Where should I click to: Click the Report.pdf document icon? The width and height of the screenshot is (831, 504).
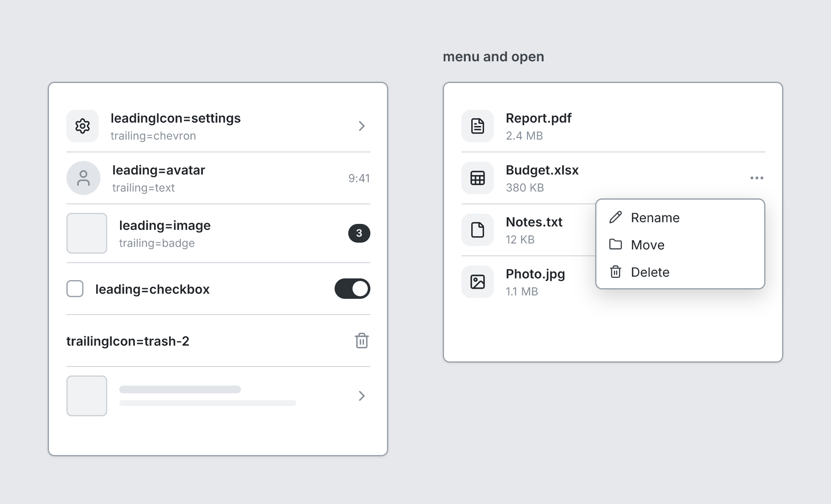pyautogui.click(x=478, y=126)
